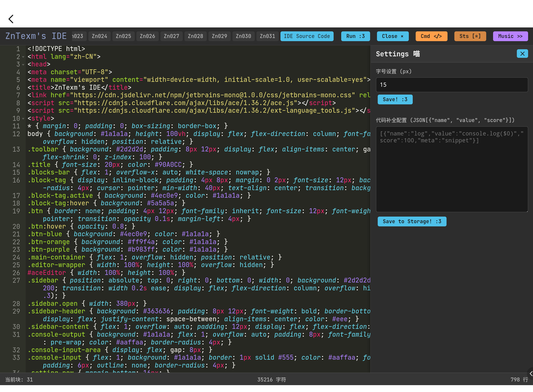Place cursor on the DOCTYPE html line
The width and height of the screenshot is (533, 392).
click(56, 49)
